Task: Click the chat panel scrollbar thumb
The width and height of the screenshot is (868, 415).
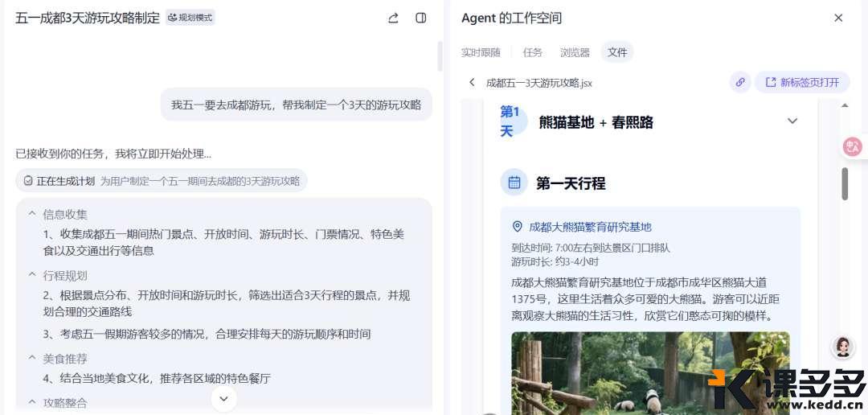Action: tap(440, 56)
